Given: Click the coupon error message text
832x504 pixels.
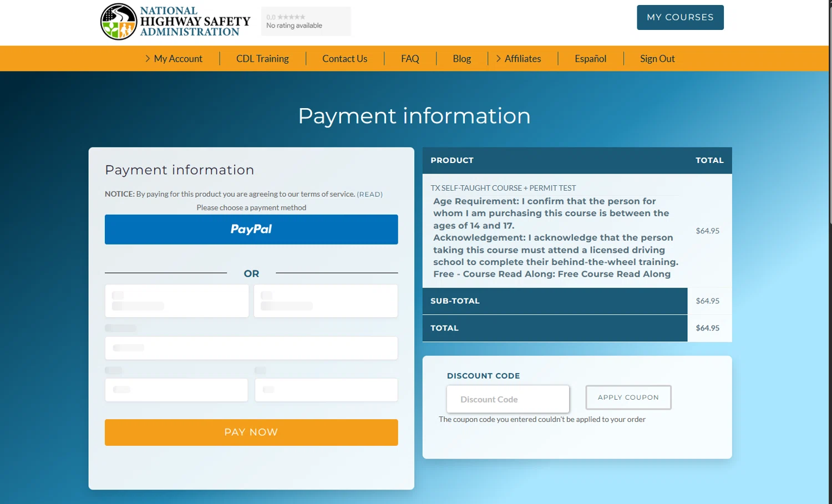Looking at the screenshot, I should pyautogui.click(x=542, y=419).
